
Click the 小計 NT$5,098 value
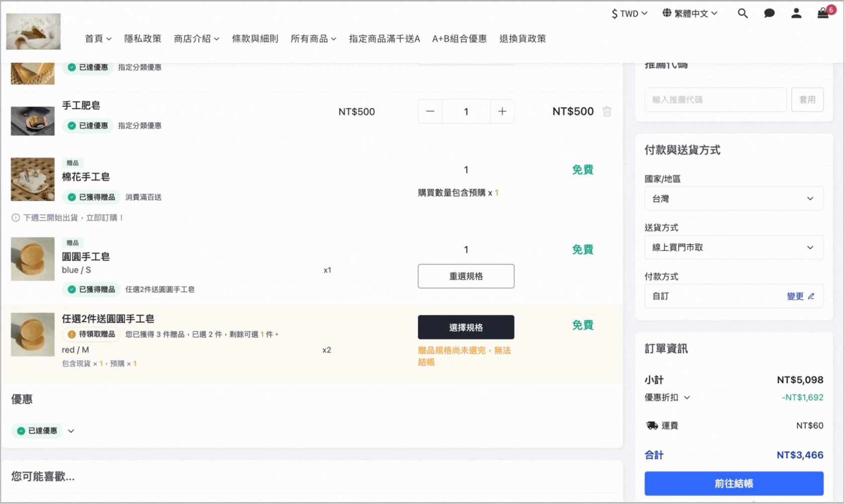pyautogui.click(x=800, y=380)
